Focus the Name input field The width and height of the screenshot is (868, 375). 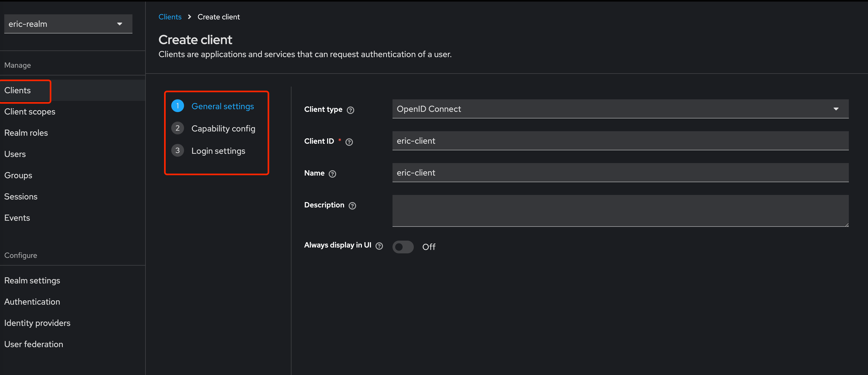click(620, 173)
